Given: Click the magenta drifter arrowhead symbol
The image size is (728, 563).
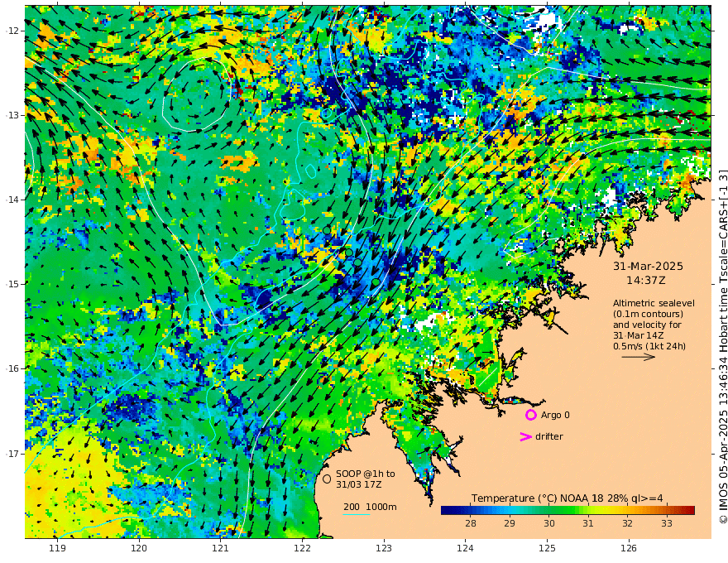Looking at the screenshot, I should [x=525, y=436].
